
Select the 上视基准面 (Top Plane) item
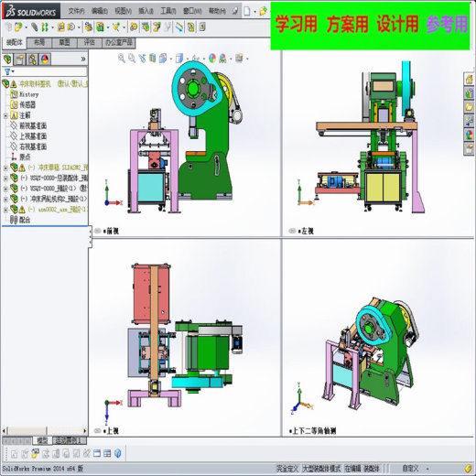[x=28, y=136]
